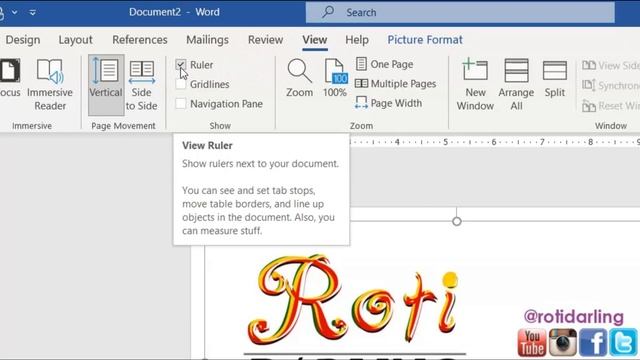Open Immersive Reader view

tap(50, 85)
